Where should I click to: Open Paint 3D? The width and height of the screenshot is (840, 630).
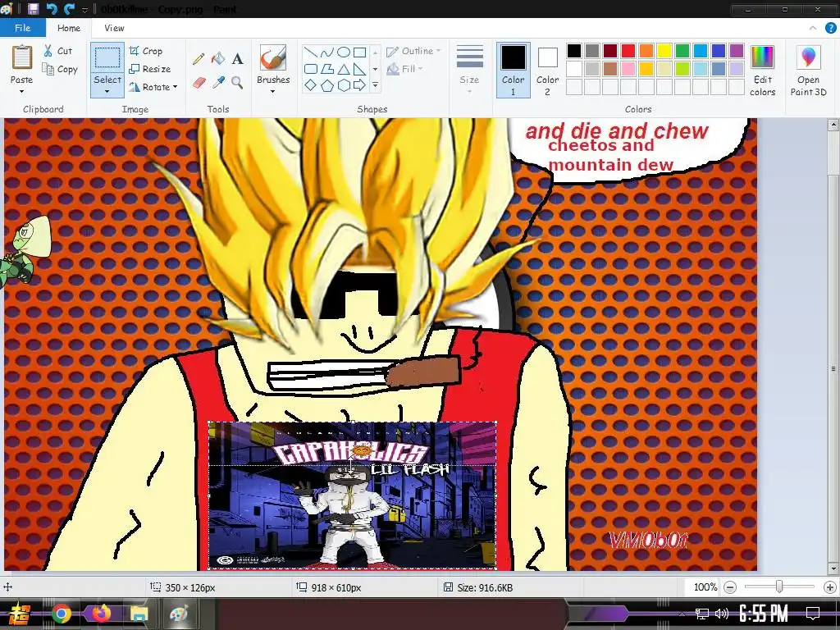click(808, 71)
